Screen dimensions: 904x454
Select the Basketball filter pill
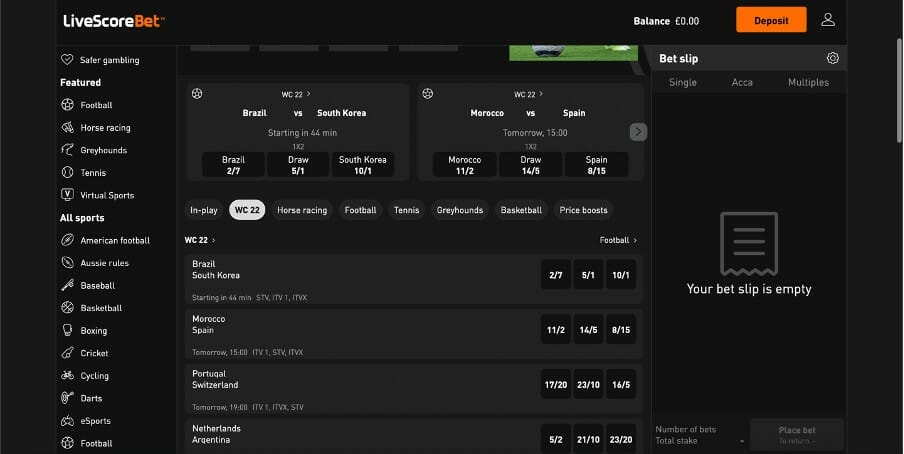[x=521, y=210]
